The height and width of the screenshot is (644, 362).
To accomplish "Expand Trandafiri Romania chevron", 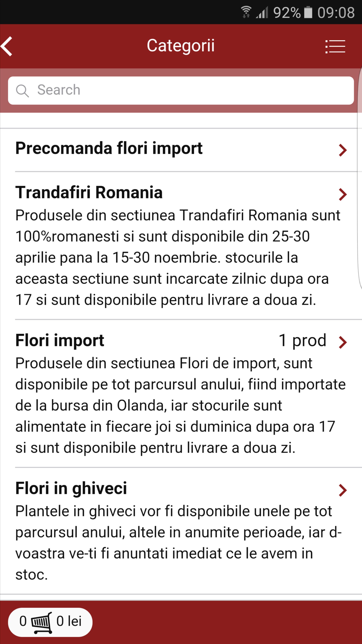I will [343, 195].
